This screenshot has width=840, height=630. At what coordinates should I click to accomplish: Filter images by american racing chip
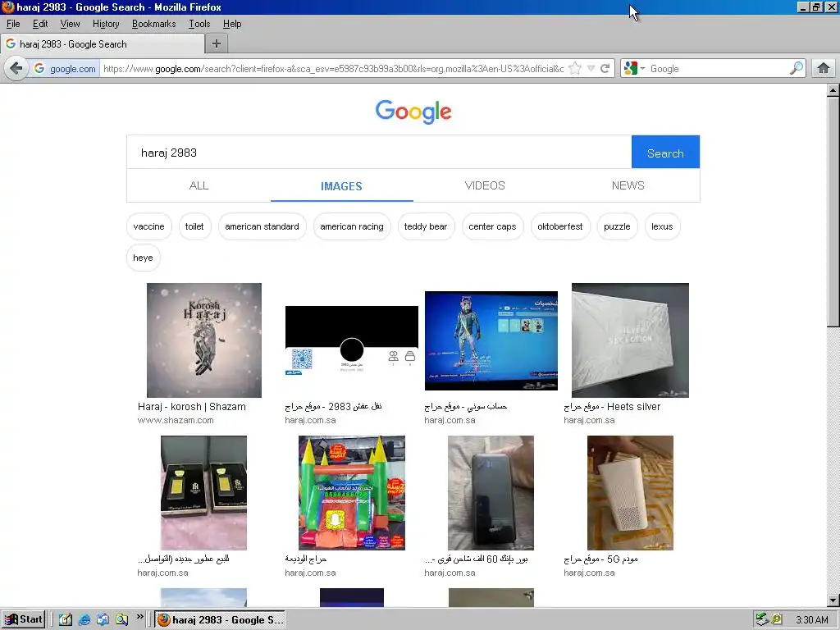[352, 226]
